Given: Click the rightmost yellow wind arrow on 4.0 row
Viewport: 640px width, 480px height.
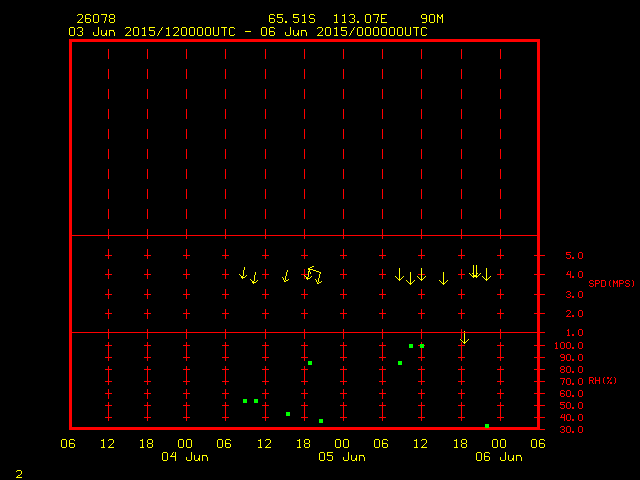Looking at the screenshot, I should 486,274.
